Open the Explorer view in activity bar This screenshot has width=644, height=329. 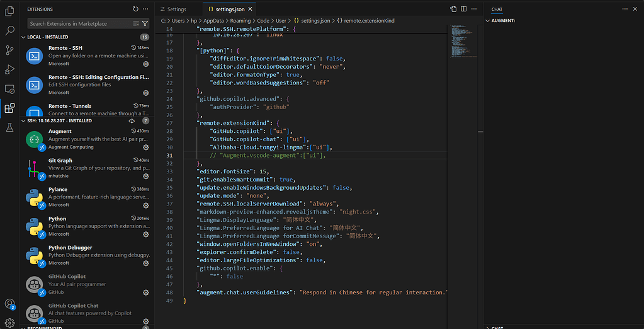pos(9,11)
